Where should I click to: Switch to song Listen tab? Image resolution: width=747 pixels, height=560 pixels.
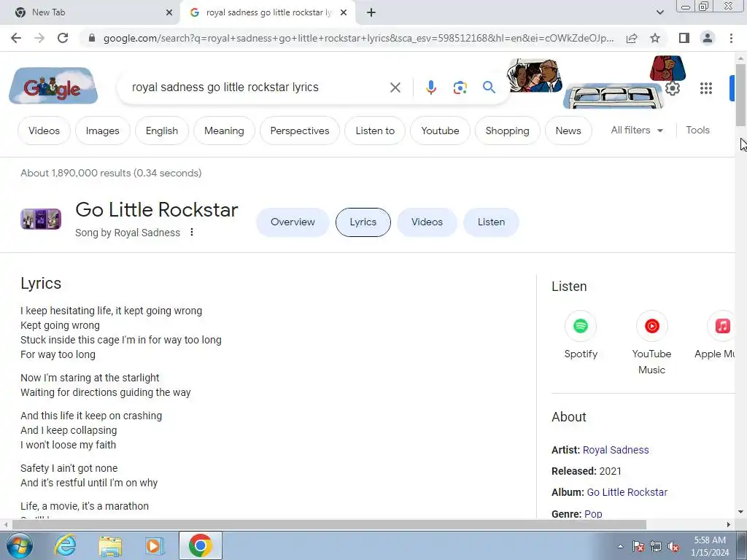pyautogui.click(x=491, y=222)
